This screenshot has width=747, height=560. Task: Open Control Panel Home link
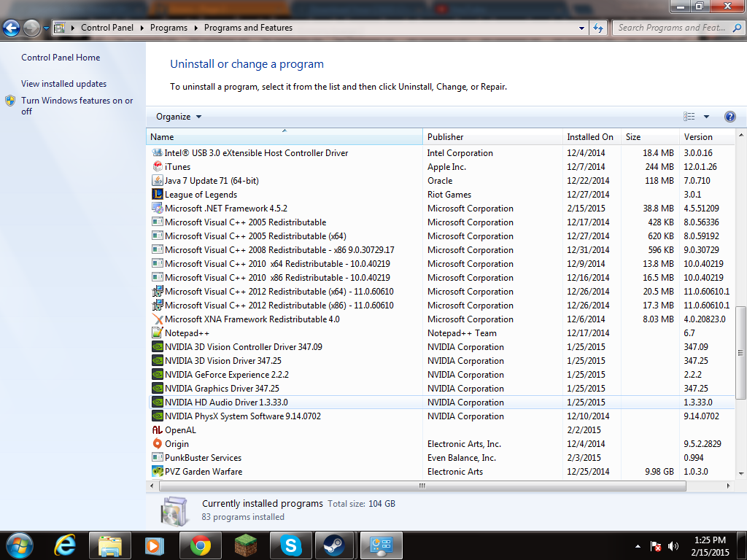click(x=61, y=58)
